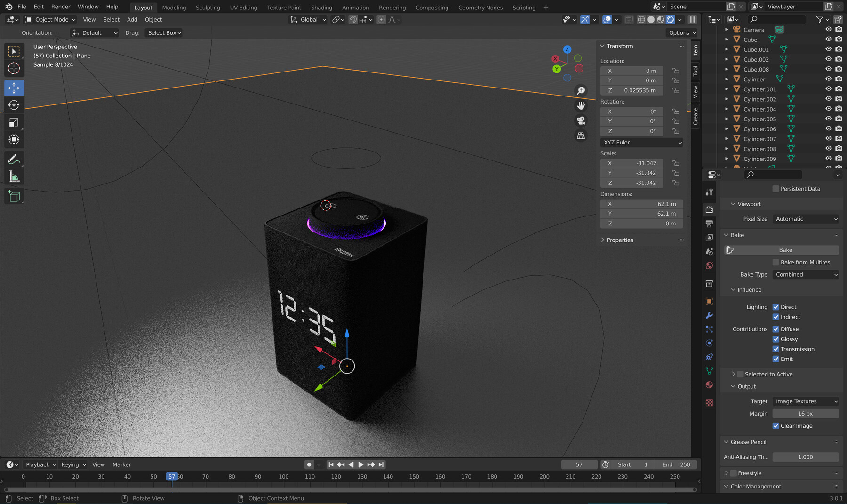
Task: Switch viewport to rendered shading mode
Action: (670, 19)
